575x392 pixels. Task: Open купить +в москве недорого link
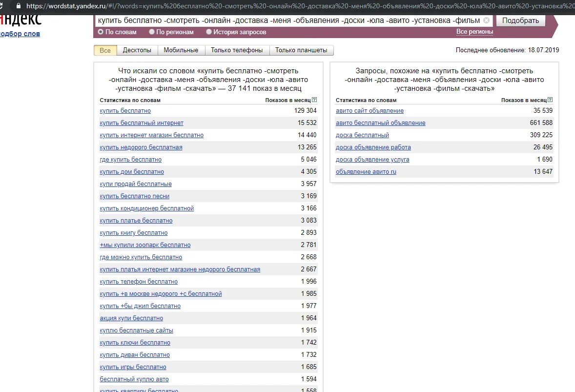[161, 294]
